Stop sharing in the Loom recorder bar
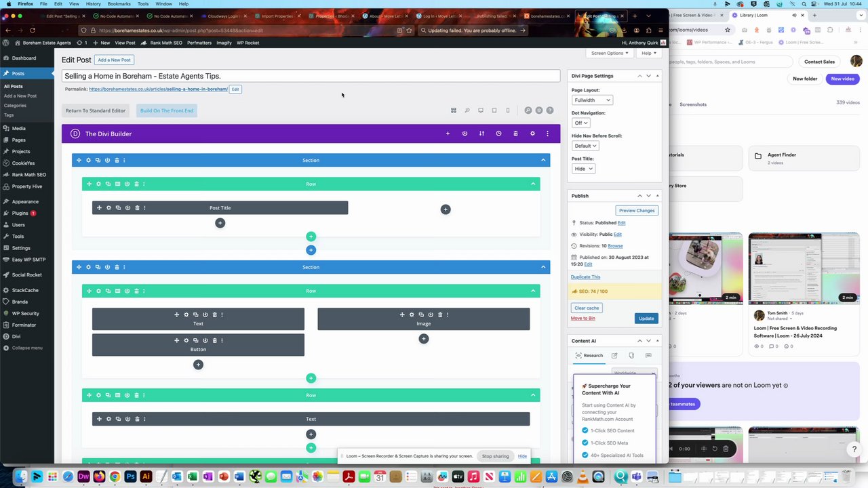Screen dimensions: 868x488 (495, 456)
